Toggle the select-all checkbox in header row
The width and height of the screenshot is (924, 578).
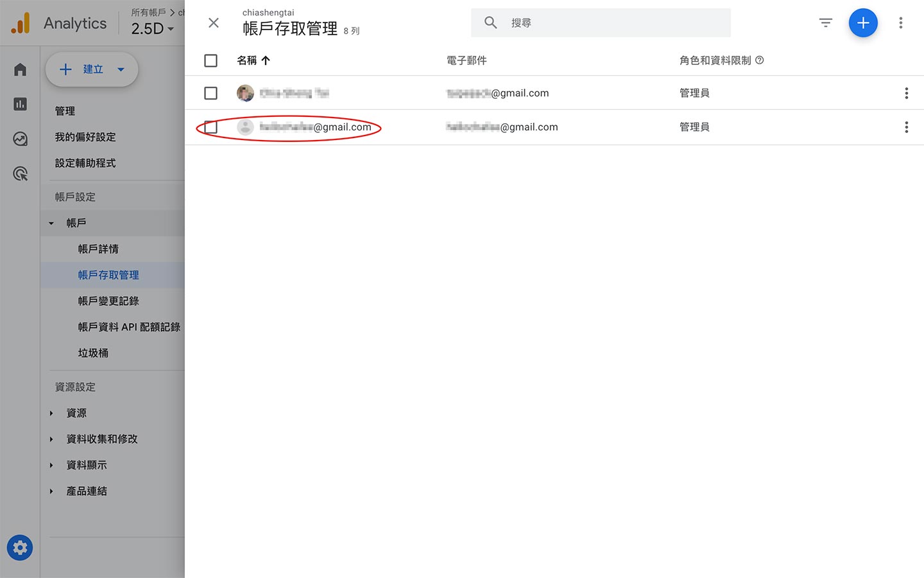210,60
